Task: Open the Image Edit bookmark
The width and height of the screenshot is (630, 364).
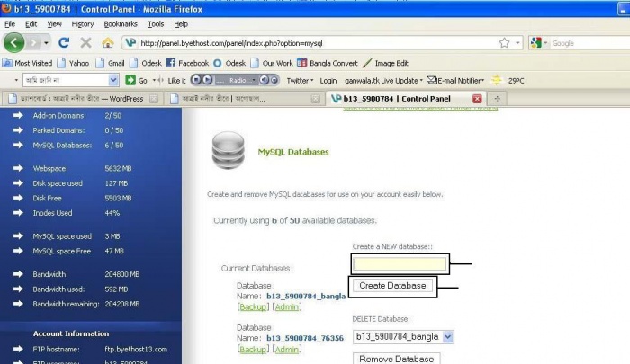Action: [x=385, y=63]
